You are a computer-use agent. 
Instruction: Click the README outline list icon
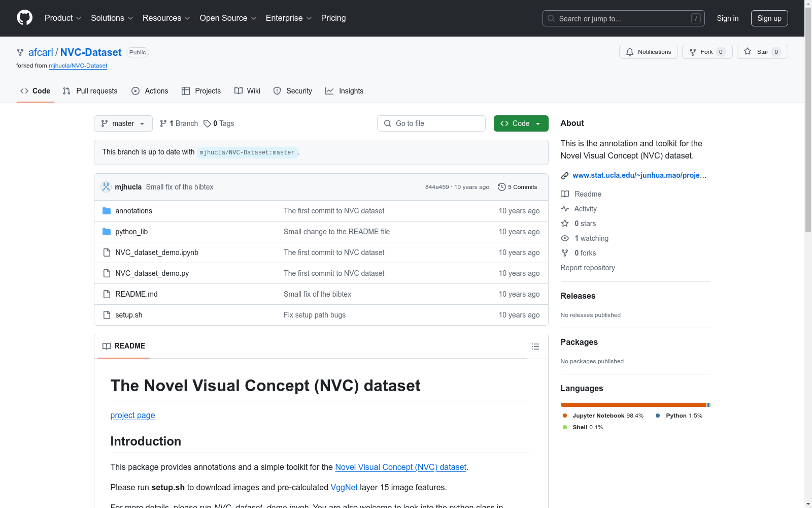(535, 346)
